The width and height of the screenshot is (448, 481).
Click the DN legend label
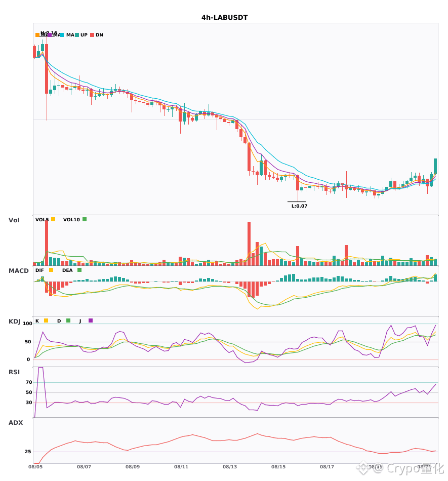tap(99, 35)
